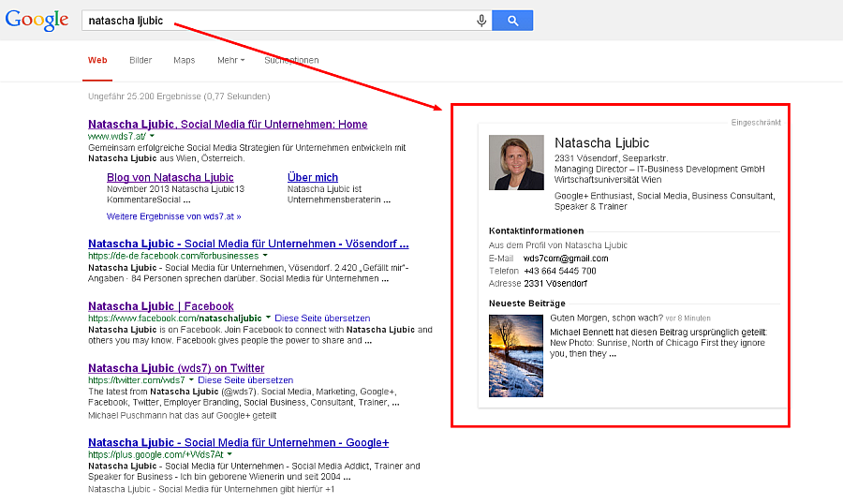Viewport: 843px width, 504px height.
Task: Open the 'Natascha Ljubic | Facebook' result
Action: click(x=160, y=306)
